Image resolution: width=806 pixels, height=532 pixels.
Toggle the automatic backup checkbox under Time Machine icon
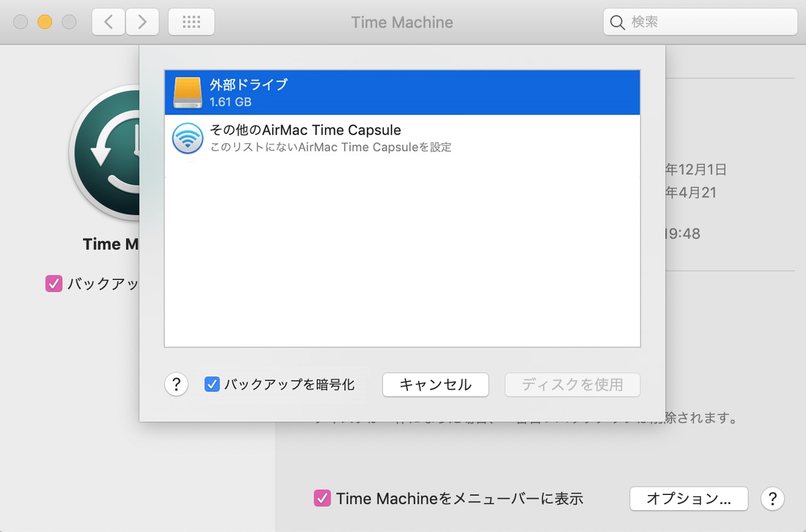54,284
